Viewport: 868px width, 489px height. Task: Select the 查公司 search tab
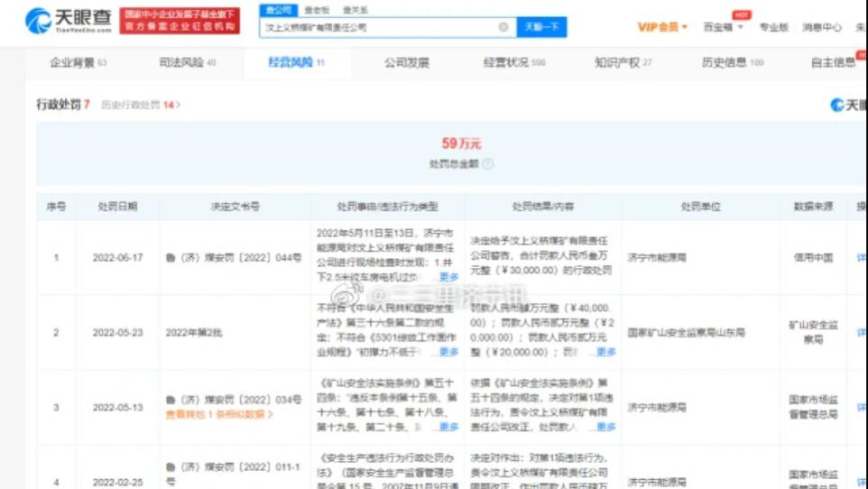279,10
